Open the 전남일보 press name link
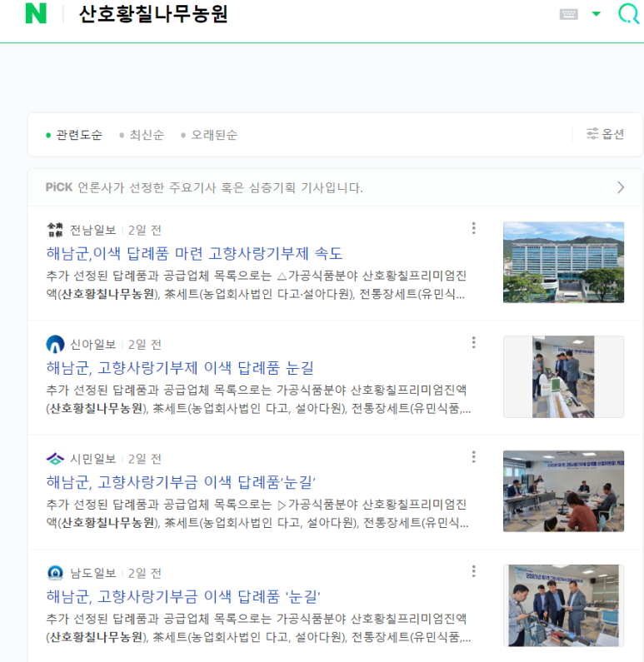The height and width of the screenshot is (662, 644). 93,230
